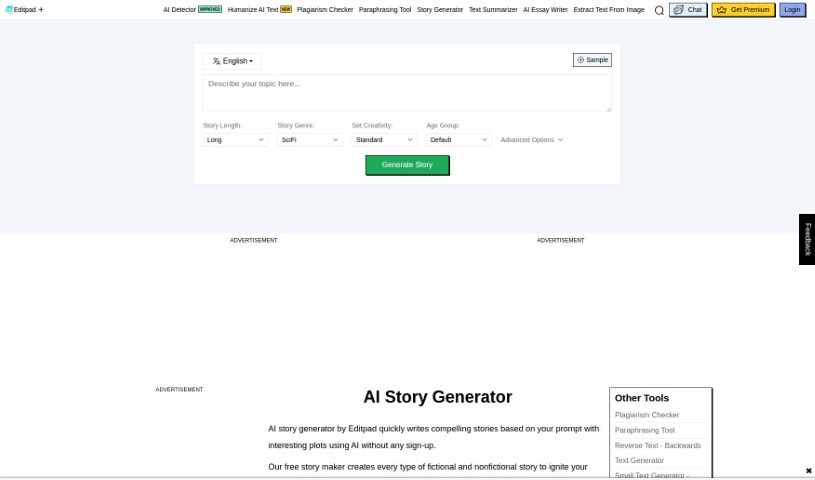Image resolution: width=815 pixels, height=480 pixels.
Task: Open Extract Text From Image in the navigation
Action: (x=609, y=9)
